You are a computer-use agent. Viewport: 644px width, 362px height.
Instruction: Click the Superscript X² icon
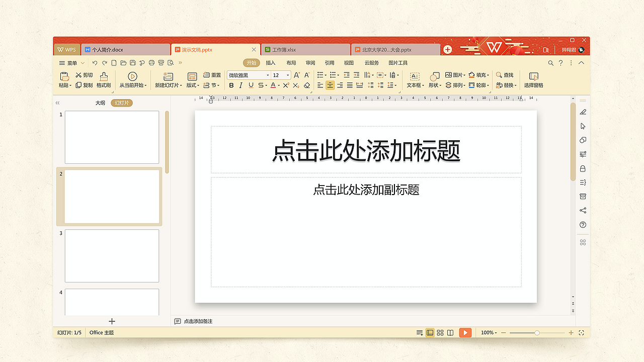[286, 85]
